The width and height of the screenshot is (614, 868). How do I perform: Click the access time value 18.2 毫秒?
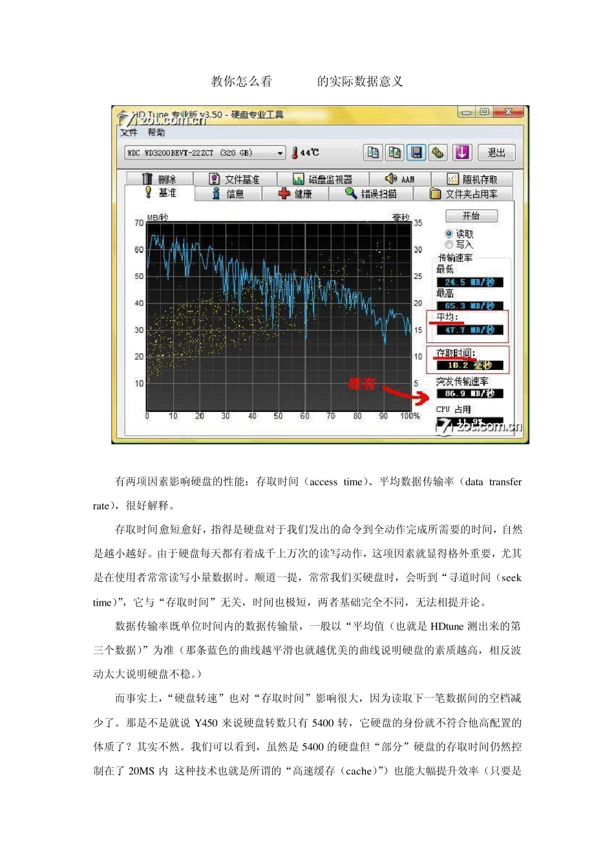(470, 366)
